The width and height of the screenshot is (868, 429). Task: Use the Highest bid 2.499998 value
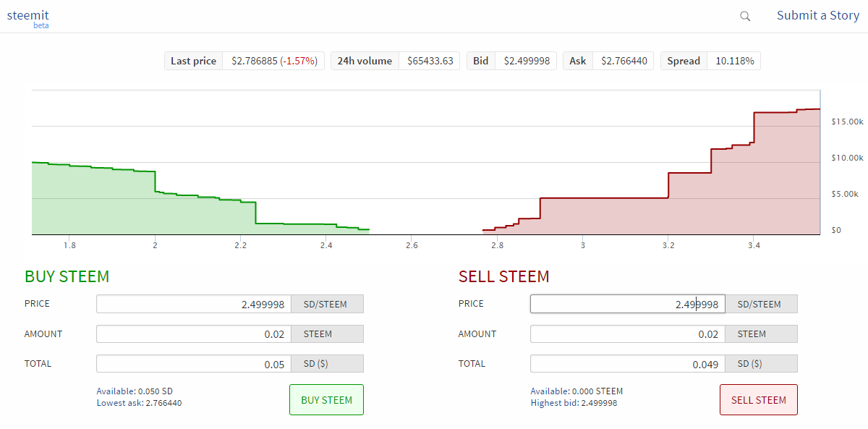coord(574,403)
